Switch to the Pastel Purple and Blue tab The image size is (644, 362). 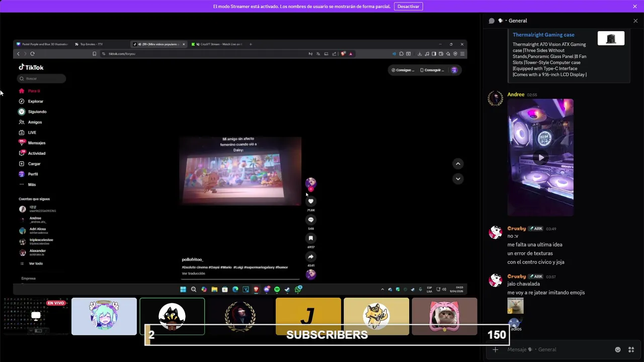point(42,44)
